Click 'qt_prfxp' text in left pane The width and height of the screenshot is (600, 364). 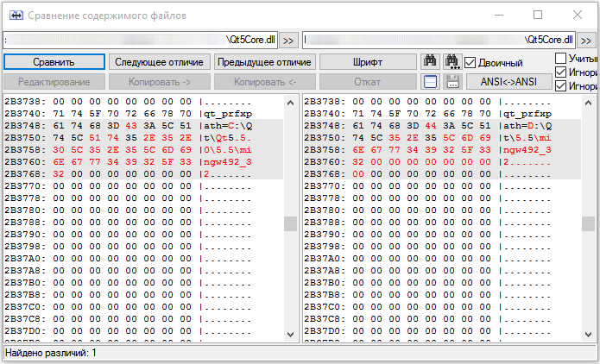point(228,114)
